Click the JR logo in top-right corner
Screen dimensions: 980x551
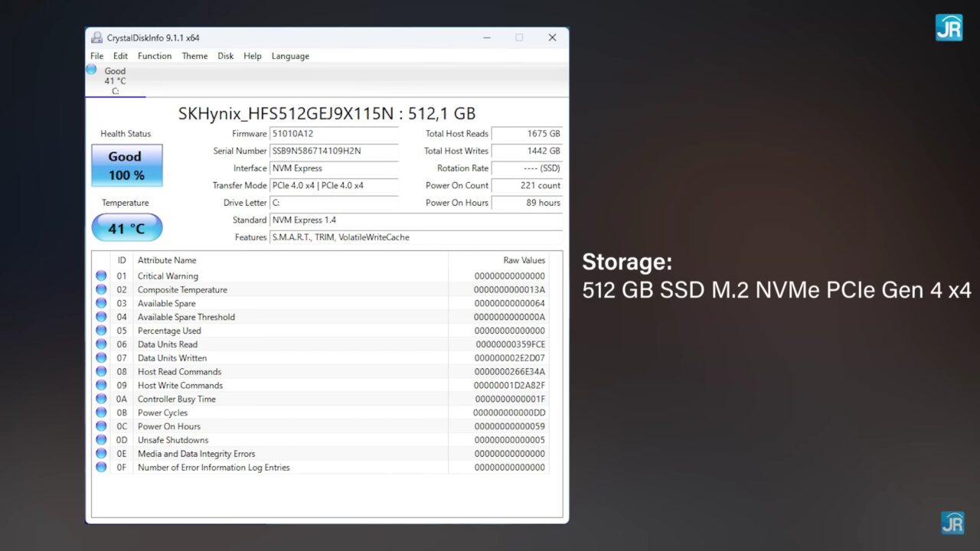(949, 28)
